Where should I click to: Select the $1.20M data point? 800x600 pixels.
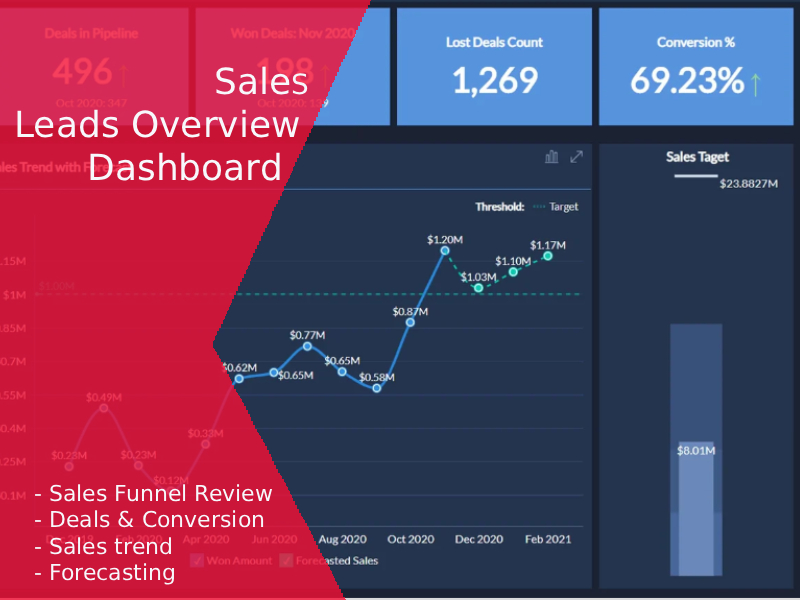[x=444, y=252]
